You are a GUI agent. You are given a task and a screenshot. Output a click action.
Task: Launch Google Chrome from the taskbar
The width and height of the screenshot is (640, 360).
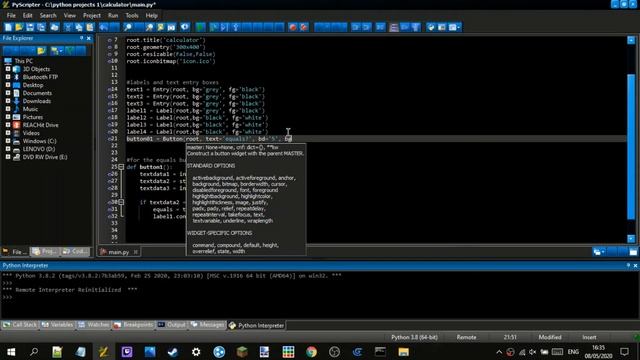click(x=311, y=352)
